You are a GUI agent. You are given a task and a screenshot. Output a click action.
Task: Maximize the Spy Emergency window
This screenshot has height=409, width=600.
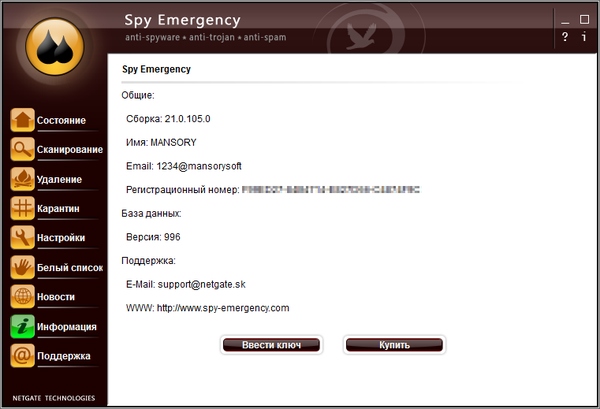tap(584, 19)
